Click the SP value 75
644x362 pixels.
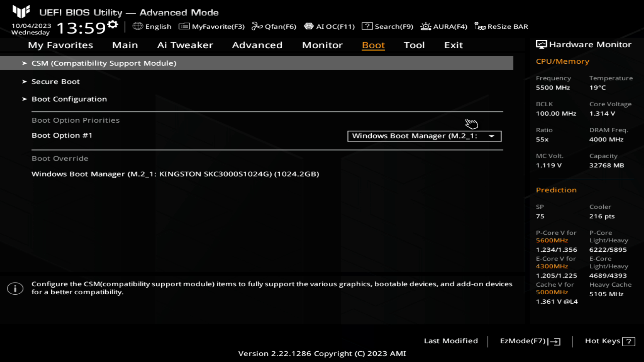[x=540, y=216]
